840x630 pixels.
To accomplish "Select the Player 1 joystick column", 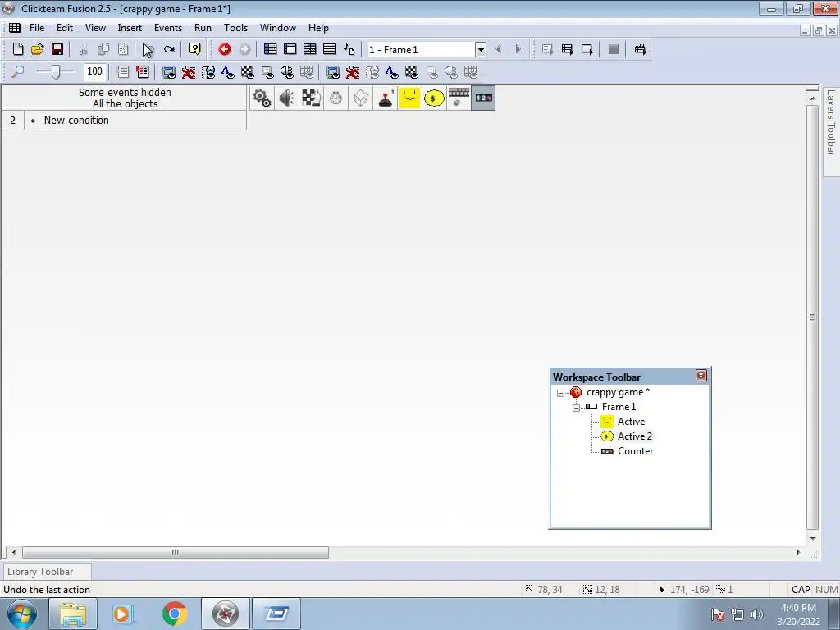I will [x=386, y=98].
